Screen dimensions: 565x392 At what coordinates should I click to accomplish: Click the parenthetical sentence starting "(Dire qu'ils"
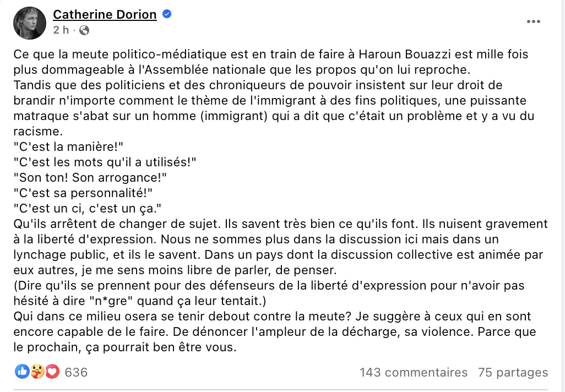coord(269,293)
